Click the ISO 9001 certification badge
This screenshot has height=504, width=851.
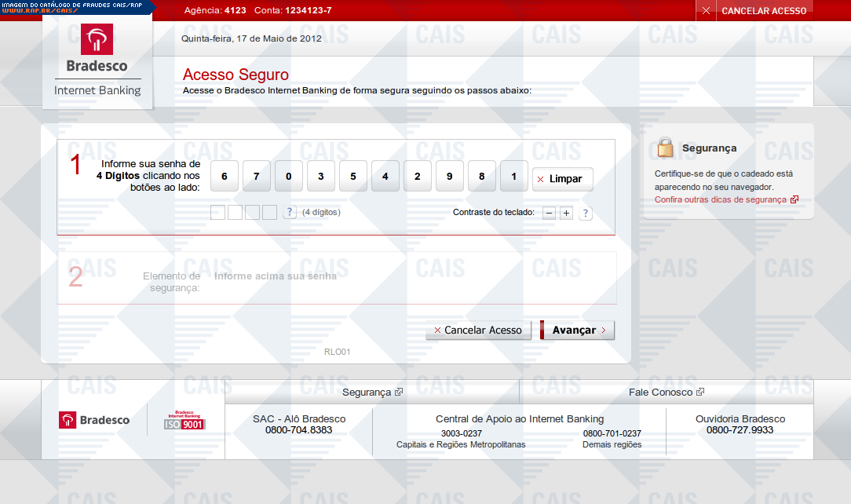click(184, 420)
